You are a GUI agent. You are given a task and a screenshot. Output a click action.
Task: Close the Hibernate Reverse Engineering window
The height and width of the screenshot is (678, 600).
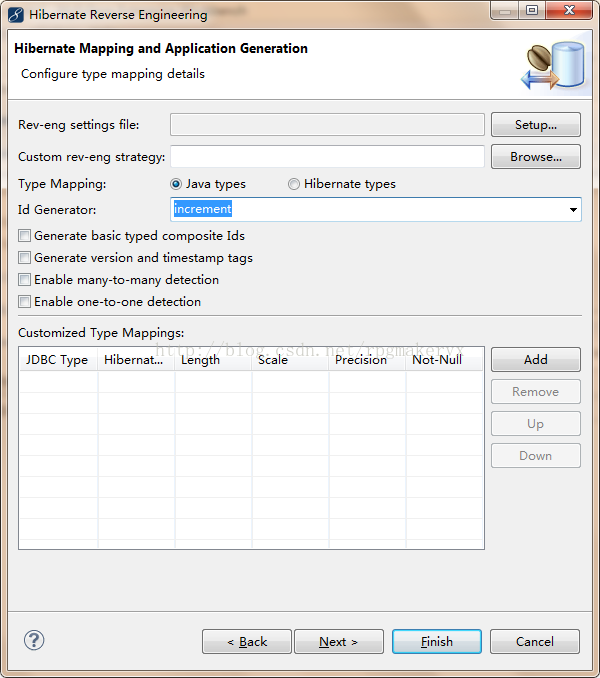coord(568,10)
